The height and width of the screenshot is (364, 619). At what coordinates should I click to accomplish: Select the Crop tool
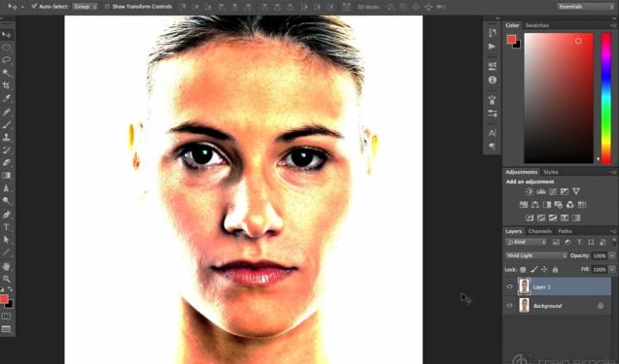point(6,85)
